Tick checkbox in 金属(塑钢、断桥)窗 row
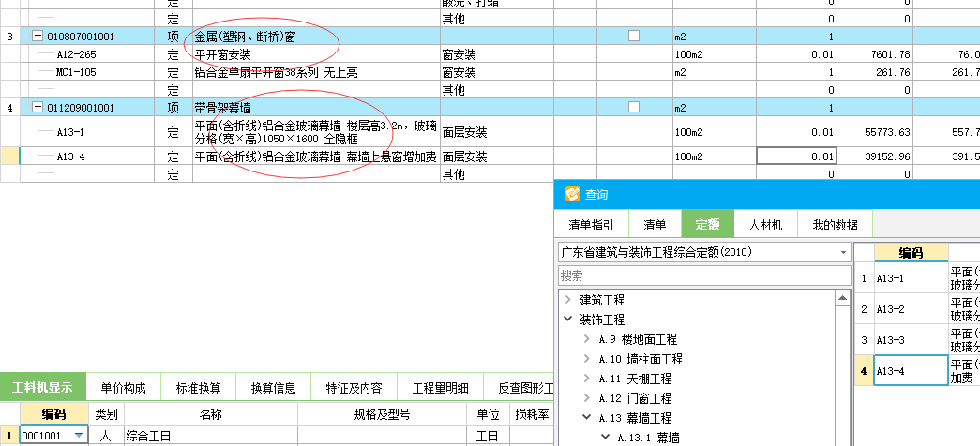This screenshot has height=446, width=980. point(634,37)
